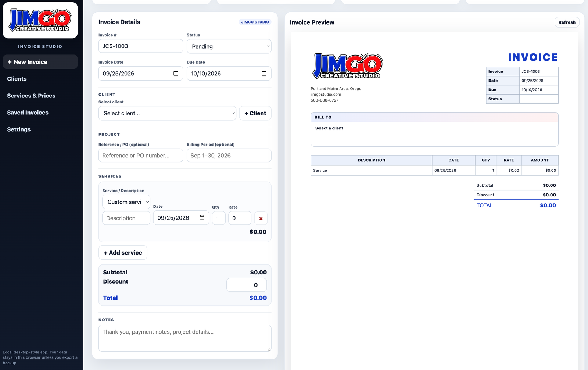The height and width of the screenshot is (370, 588).
Task: Click the JIMGO logo in invoice preview
Action: point(348,66)
